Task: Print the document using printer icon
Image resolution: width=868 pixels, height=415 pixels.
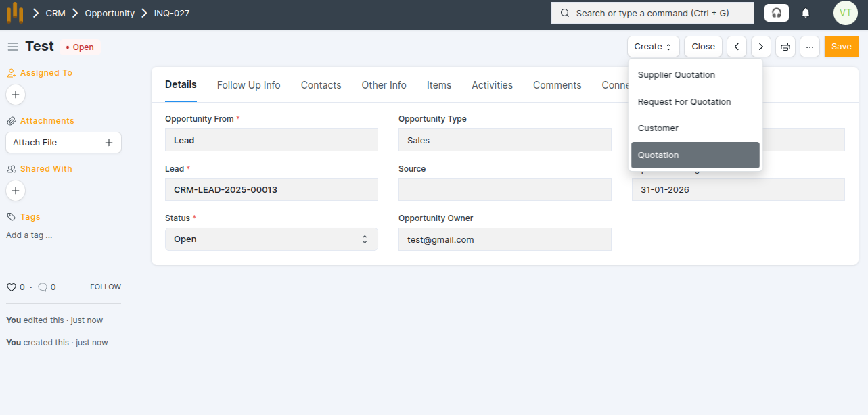Action: [785, 47]
